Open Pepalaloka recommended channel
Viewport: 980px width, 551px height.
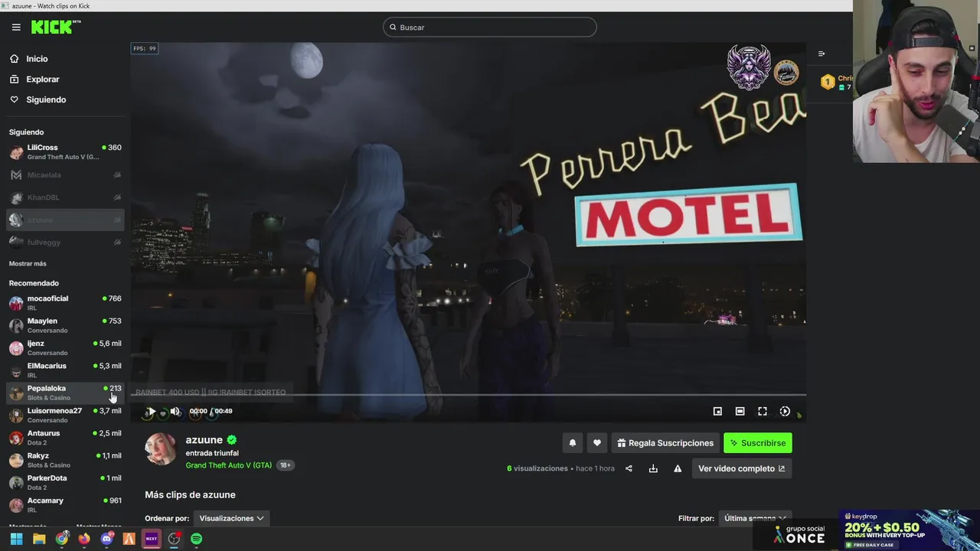coord(65,393)
